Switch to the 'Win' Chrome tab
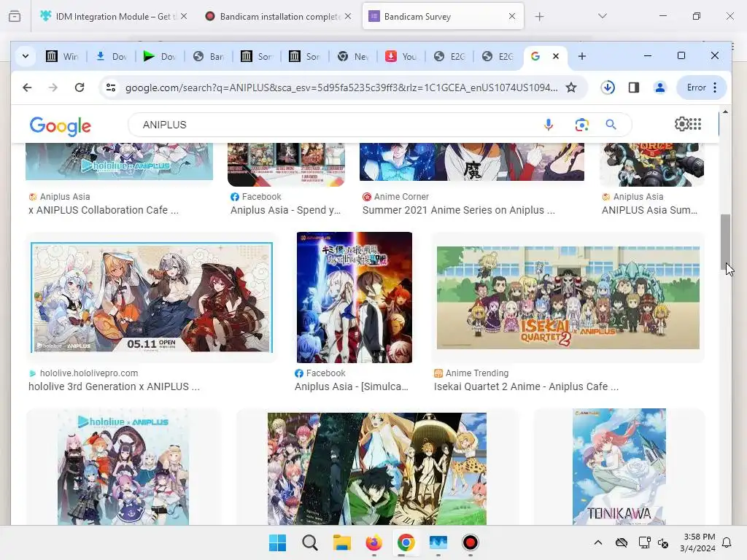 63,57
